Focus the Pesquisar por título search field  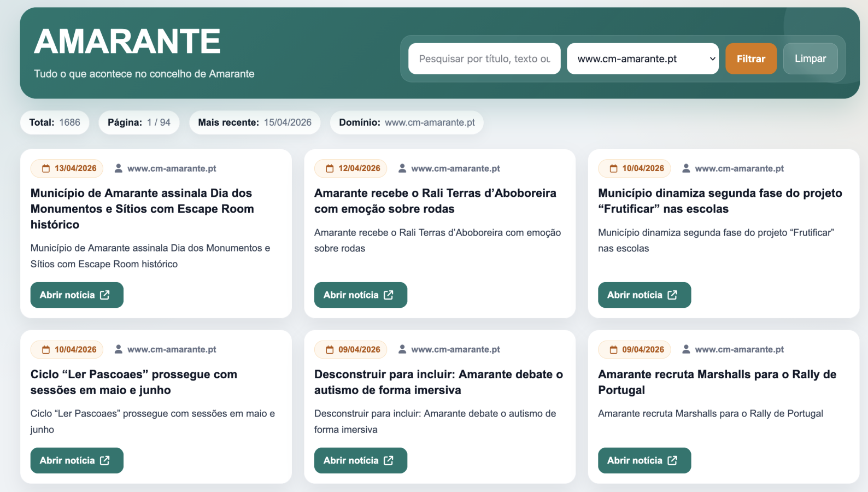484,58
